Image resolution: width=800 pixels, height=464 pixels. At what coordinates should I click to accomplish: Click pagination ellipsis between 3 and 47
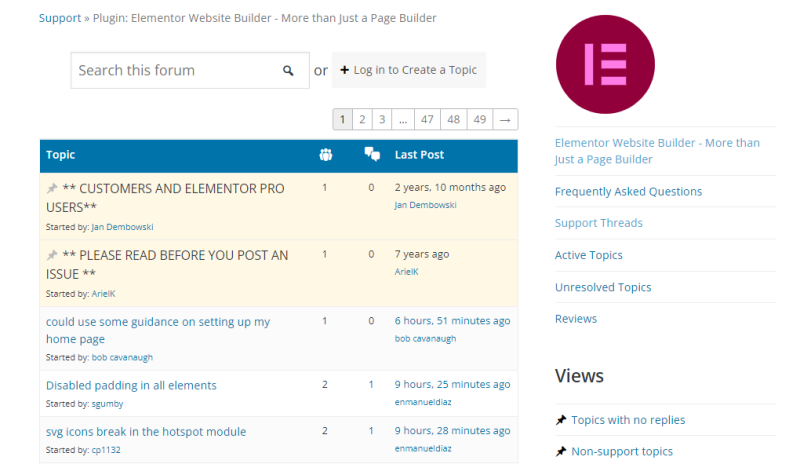coord(403,119)
